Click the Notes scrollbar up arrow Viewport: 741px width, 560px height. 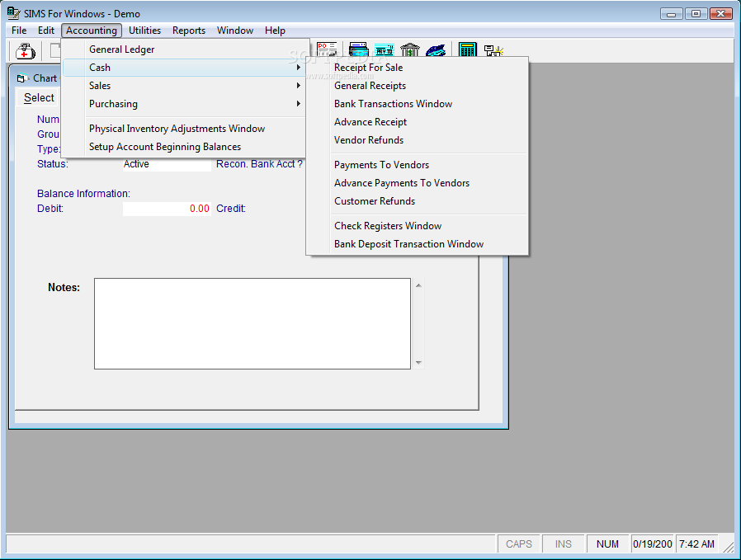(418, 285)
